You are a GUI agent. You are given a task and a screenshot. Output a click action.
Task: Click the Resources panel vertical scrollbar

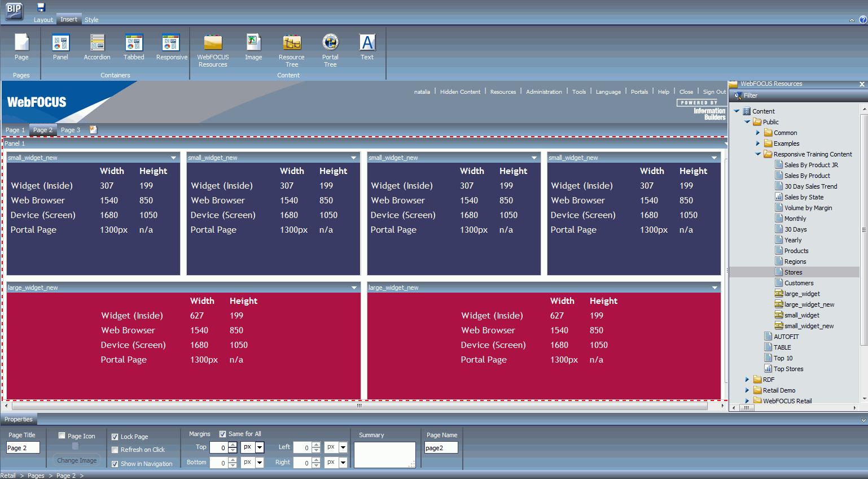point(863,229)
